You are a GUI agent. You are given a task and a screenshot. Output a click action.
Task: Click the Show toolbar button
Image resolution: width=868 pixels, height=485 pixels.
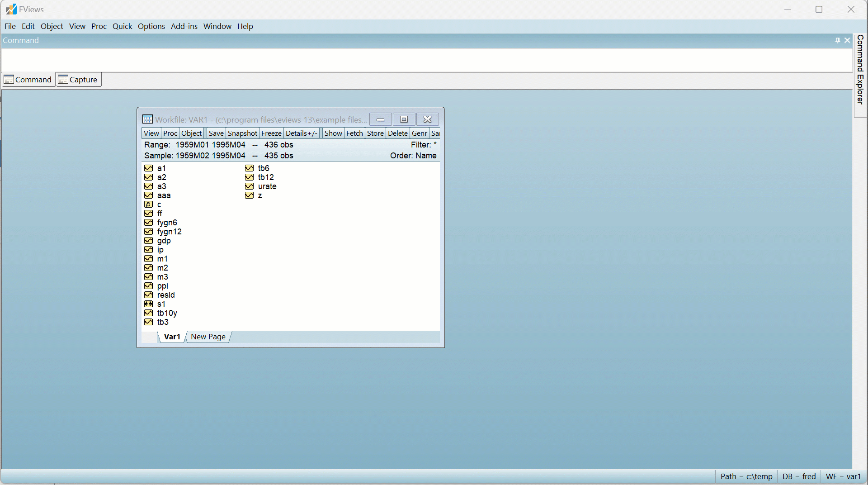(x=333, y=133)
